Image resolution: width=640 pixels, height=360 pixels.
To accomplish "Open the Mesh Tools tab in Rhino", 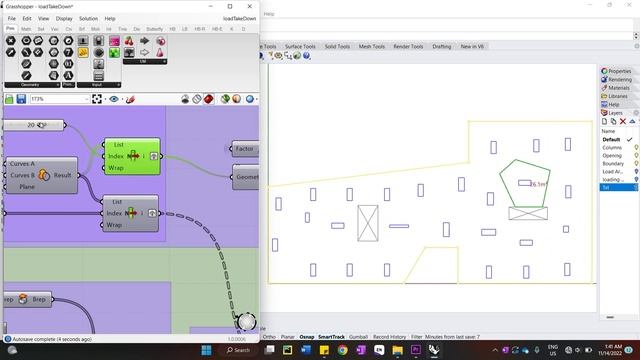I will [371, 47].
